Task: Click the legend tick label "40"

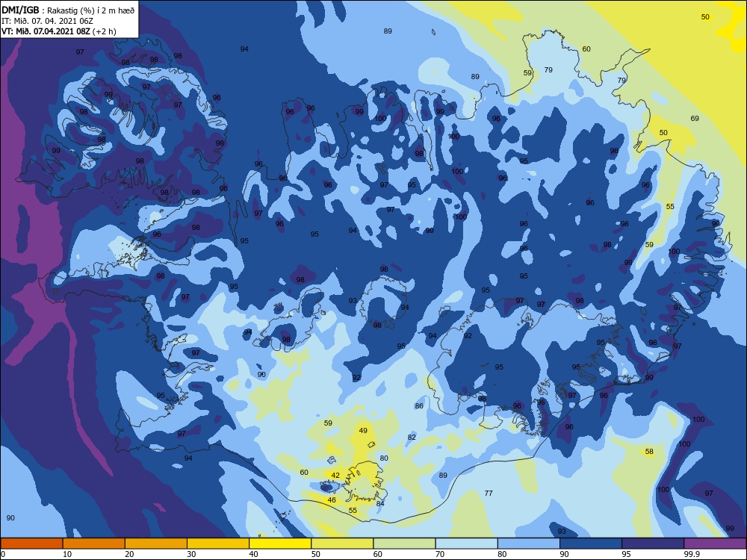Action: [x=254, y=554]
